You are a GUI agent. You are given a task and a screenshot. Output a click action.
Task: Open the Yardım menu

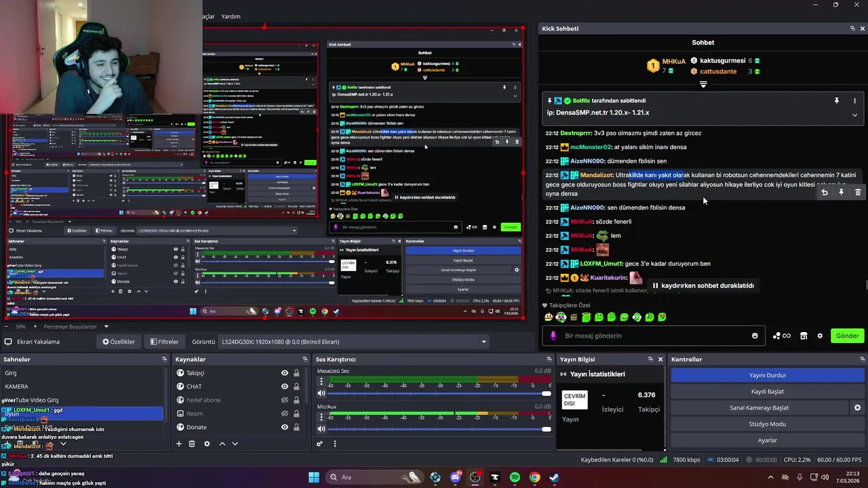(x=231, y=16)
